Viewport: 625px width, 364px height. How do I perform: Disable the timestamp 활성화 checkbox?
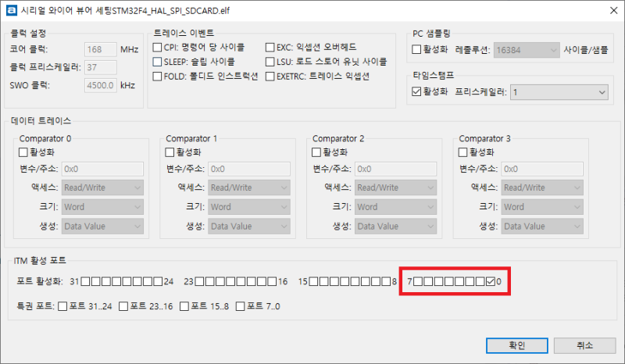click(416, 91)
